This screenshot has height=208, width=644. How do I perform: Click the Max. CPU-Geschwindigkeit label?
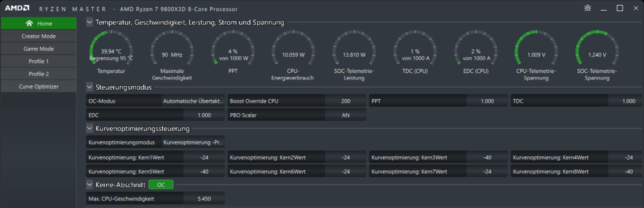click(x=121, y=199)
